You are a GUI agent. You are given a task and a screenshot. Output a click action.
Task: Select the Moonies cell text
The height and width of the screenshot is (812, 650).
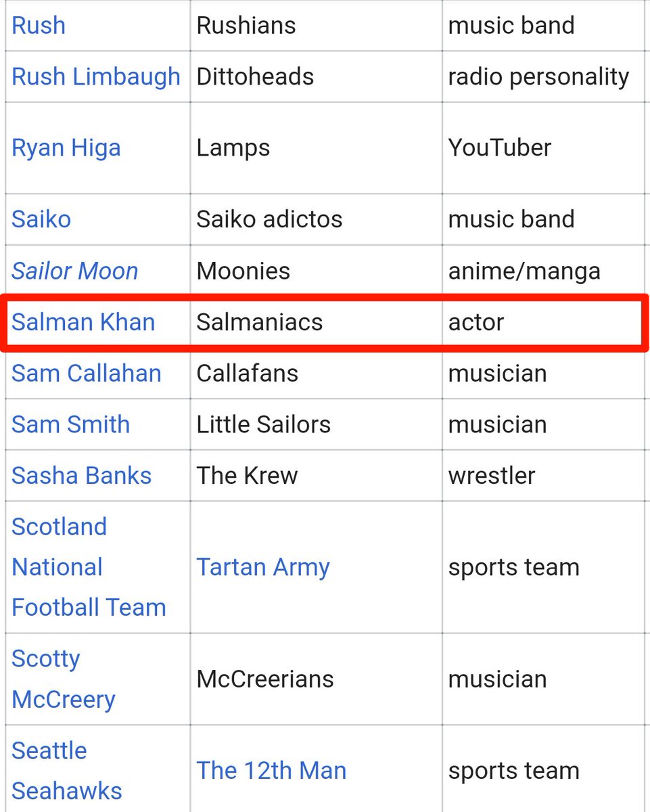243,271
